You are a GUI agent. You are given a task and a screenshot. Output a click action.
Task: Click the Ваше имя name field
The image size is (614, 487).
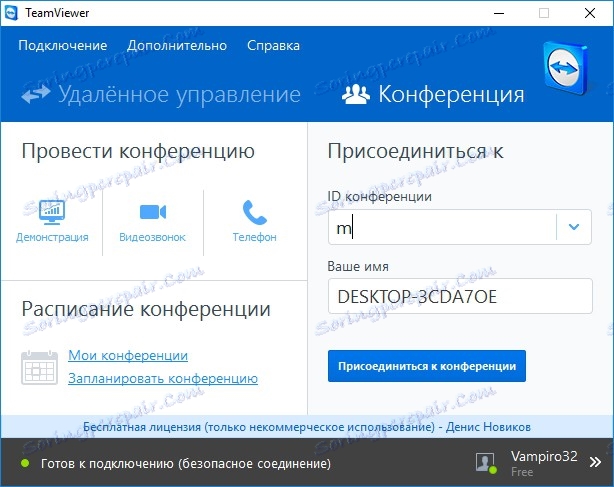(x=460, y=296)
